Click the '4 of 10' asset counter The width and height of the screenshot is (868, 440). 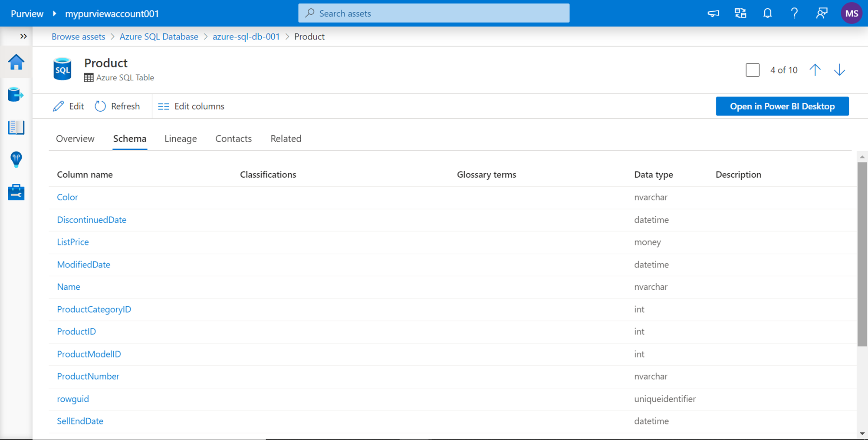tap(784, 70)
